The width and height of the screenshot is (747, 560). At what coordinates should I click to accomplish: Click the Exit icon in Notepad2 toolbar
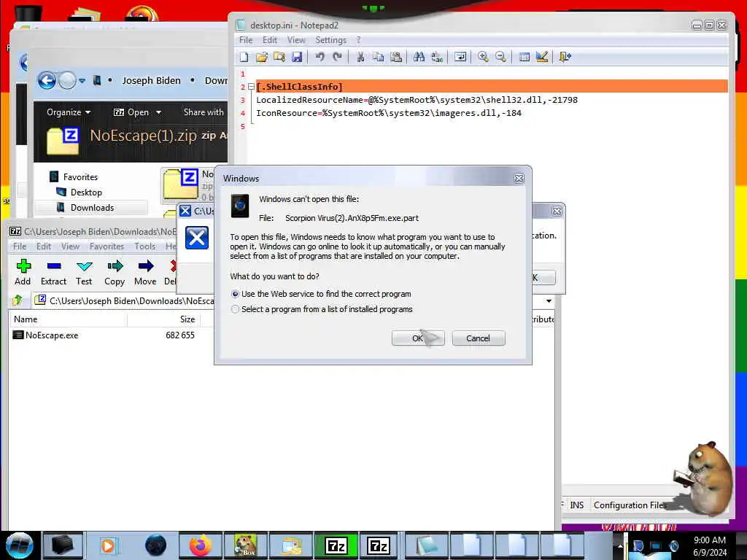(x=565, y=57)
